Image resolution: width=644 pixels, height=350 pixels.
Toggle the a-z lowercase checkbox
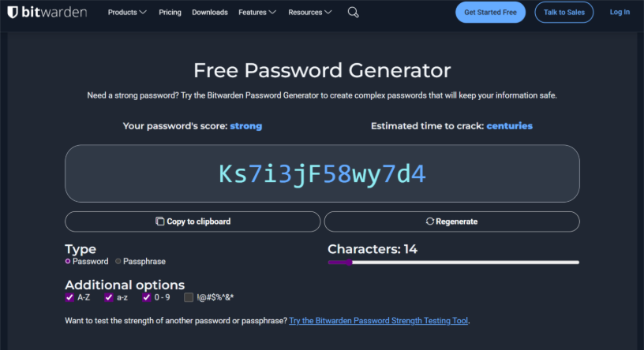(x=109, y=297)
